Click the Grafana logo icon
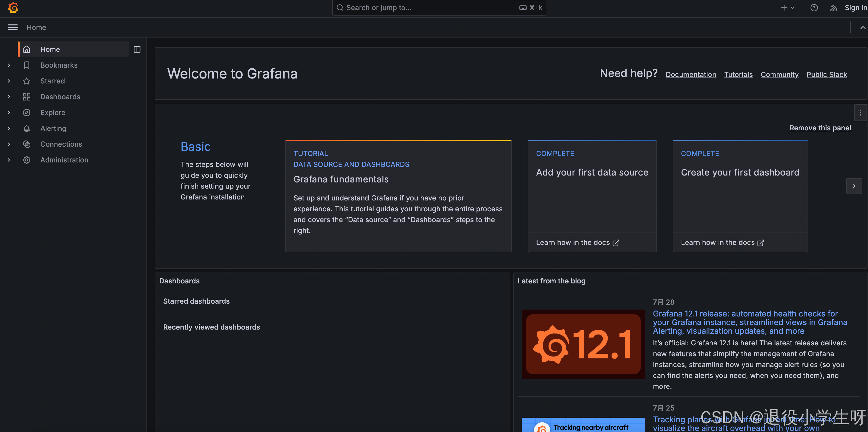This screenshot has height=432, width=868. point(13,8)
